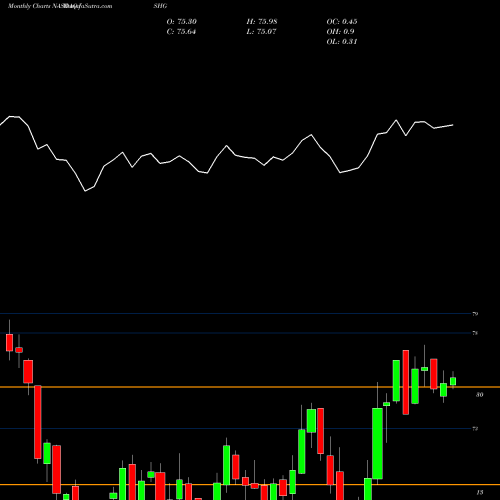Click the open price value O: 75.30
500x500 pixels.
tap(182, 22)
